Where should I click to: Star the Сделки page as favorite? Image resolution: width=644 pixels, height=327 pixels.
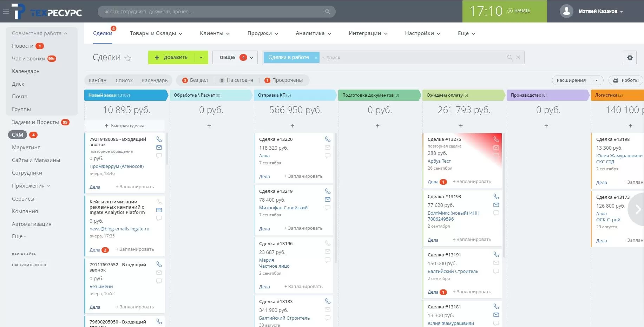coord(128,58)
